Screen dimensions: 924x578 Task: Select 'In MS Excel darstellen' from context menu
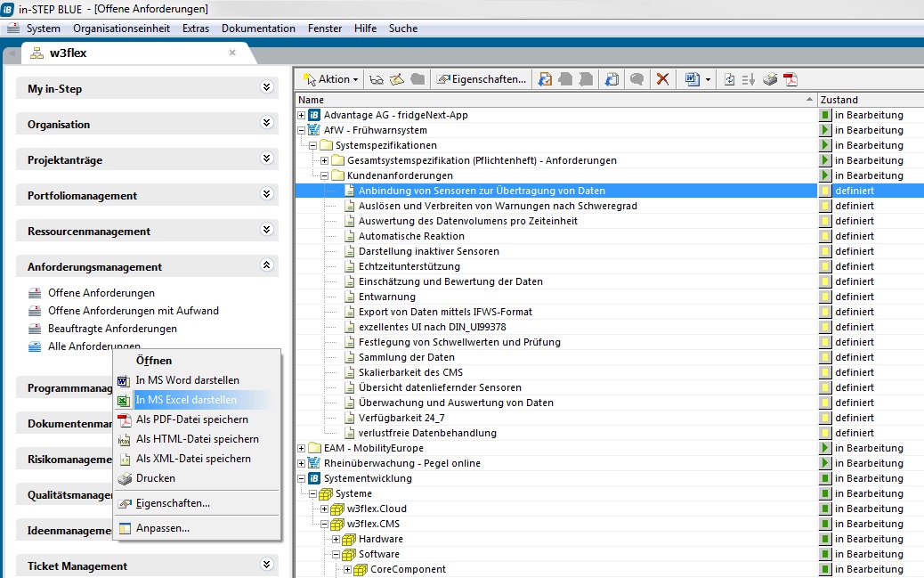coord(186,400)
